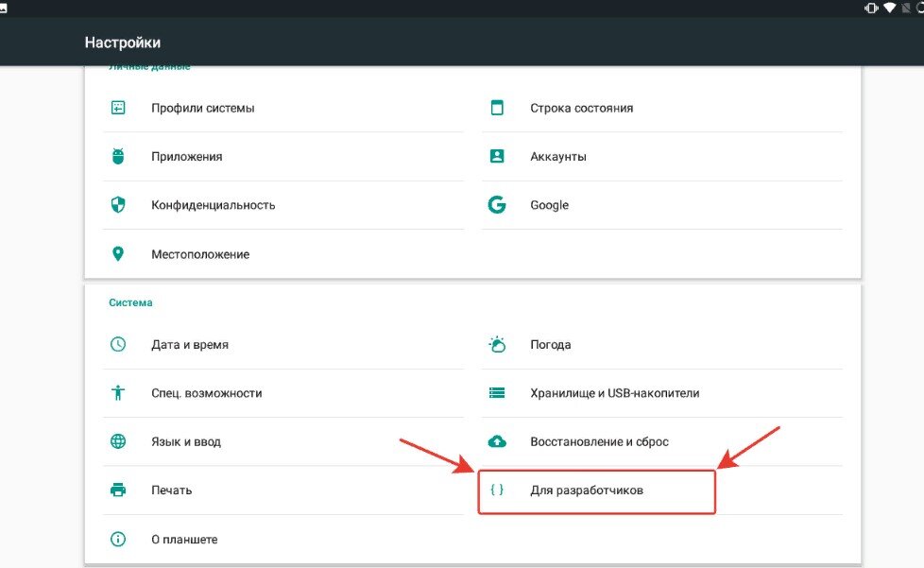Tap the Wi-Fi status bar icon
This screenshot has height=568, width=924.
(x=890, y=8)
